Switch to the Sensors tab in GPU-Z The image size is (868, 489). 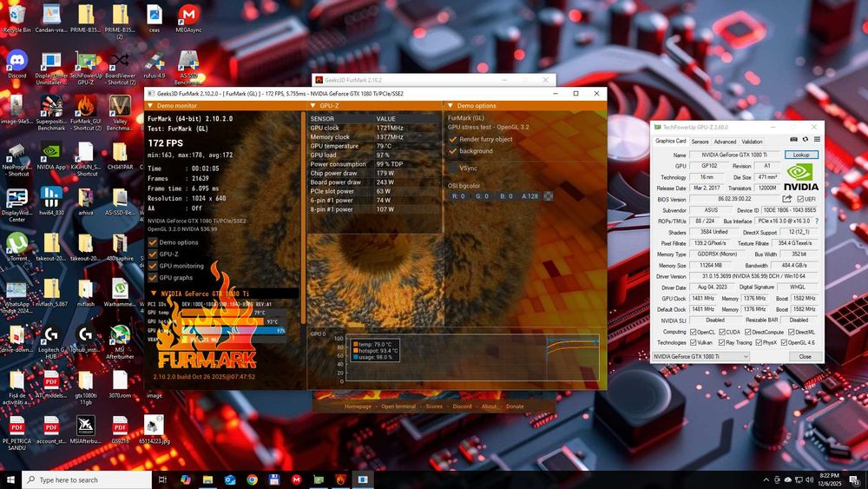[x=700, y=142]
